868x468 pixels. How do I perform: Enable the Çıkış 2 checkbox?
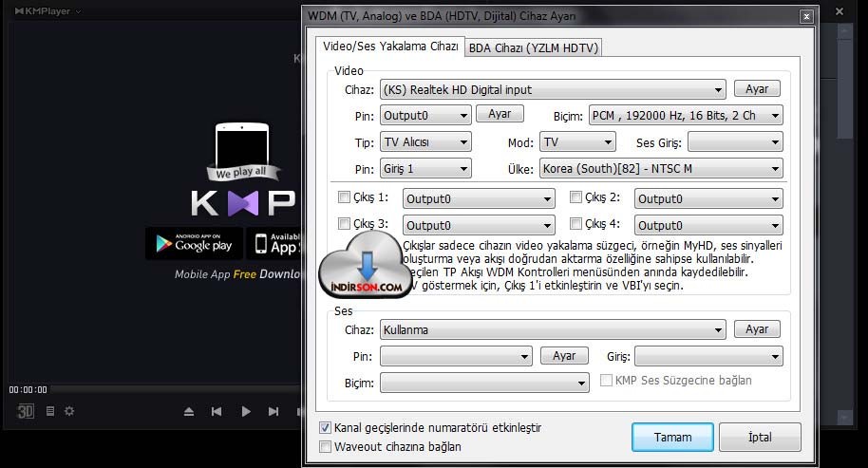pos(576,197)
